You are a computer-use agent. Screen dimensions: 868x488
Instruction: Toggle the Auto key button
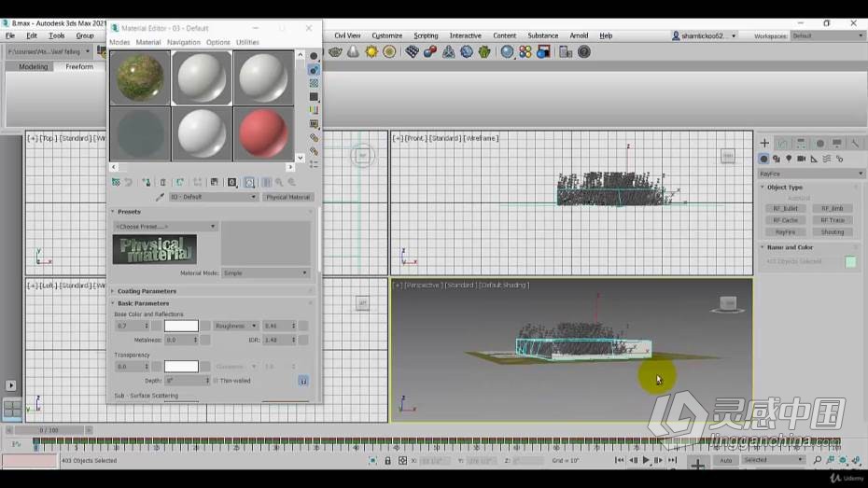pos(726,460)
